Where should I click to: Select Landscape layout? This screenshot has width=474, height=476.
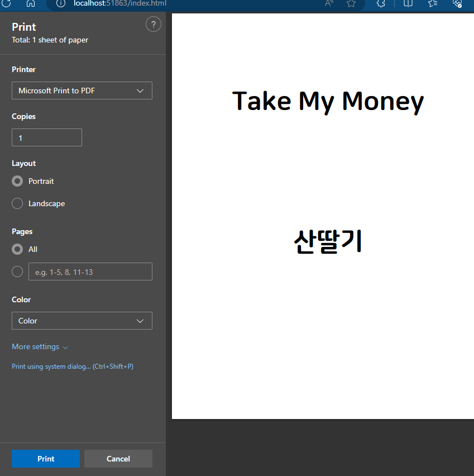[17, 204]
